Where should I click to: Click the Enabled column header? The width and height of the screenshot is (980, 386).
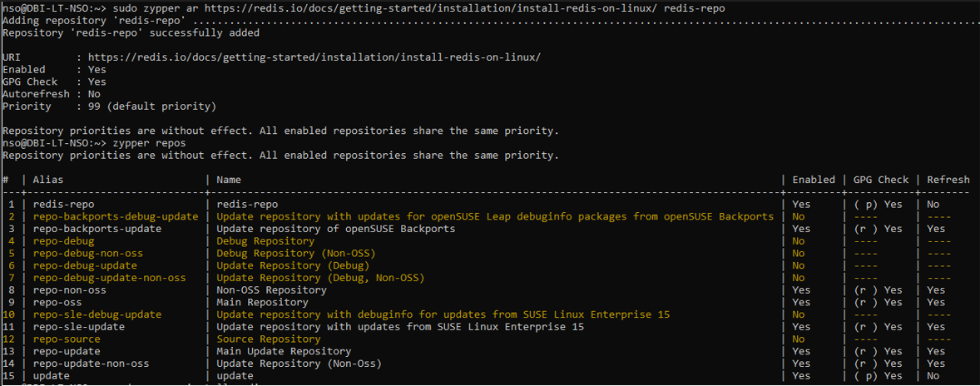[x=814, y=180]
